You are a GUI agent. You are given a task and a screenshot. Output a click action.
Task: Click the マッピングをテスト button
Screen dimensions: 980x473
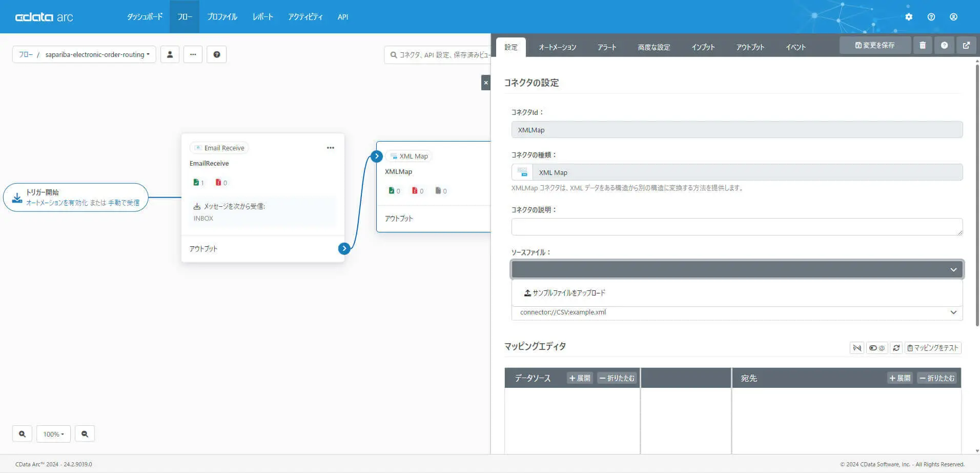tap(933, 348)
